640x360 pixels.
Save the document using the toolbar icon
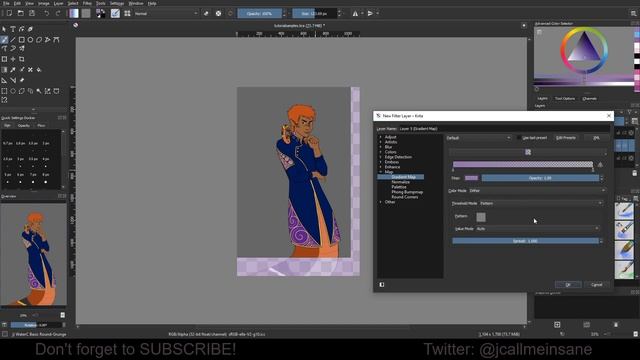tap(32, 13)
